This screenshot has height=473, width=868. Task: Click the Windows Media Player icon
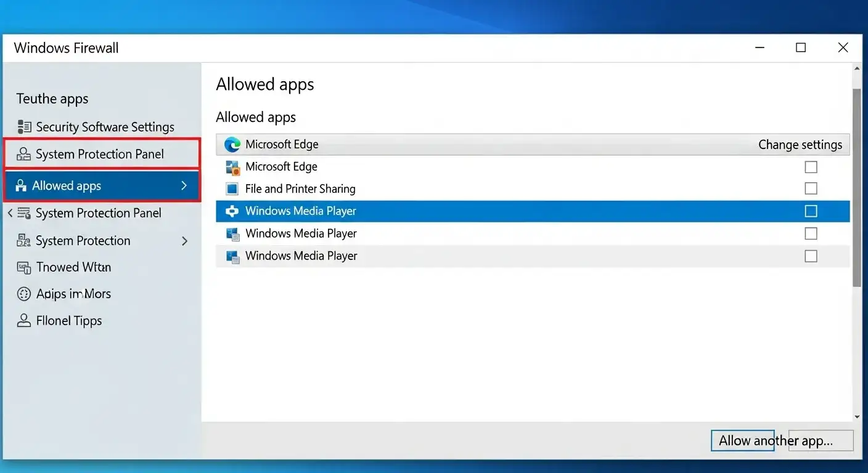(x=232, y=211)
